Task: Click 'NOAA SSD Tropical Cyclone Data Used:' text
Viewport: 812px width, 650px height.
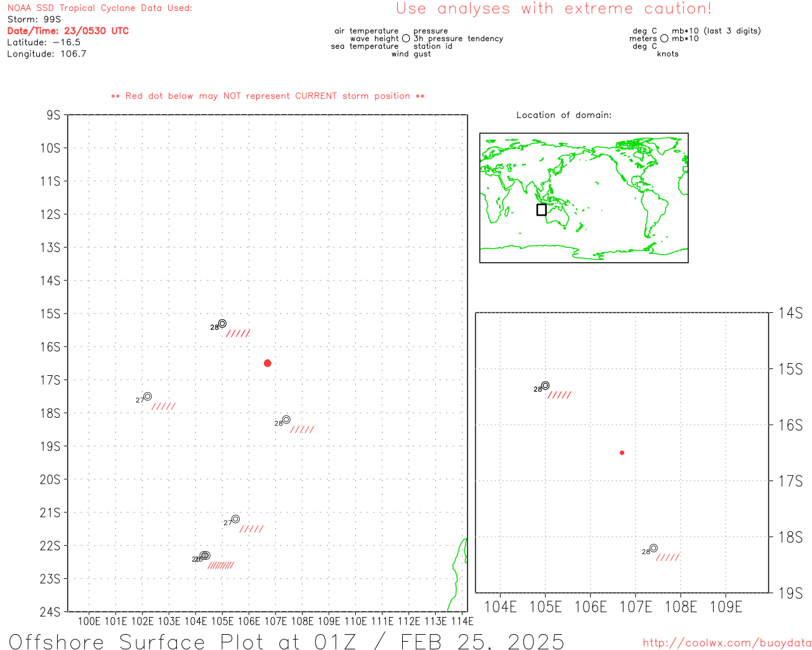Action: pyautogui.click(x=100, y=8)
